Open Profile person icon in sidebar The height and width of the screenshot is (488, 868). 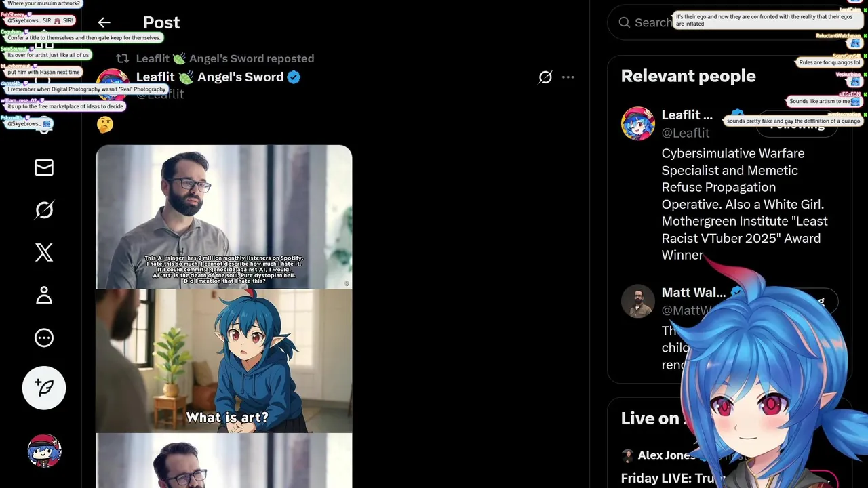point(44,296)
